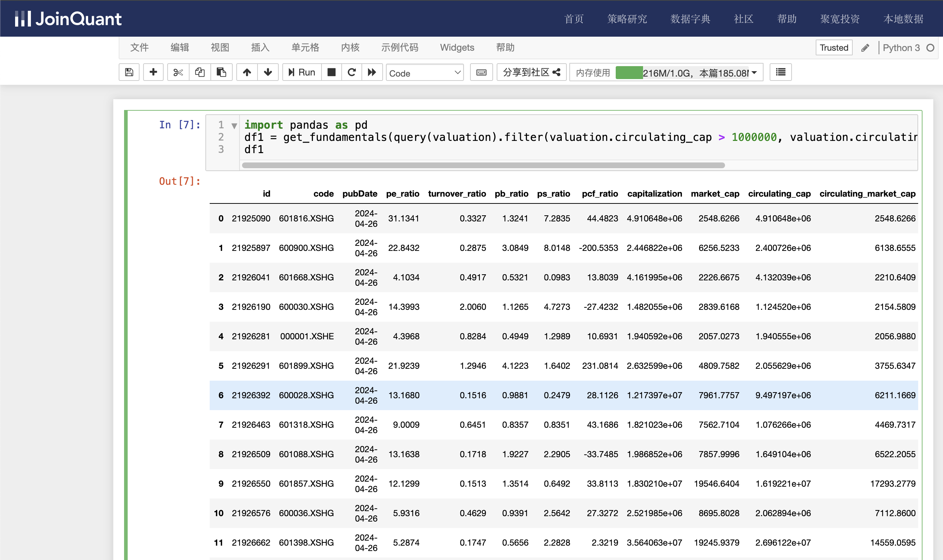Expand the memory usage dropdown
The image size is (943, 560).
pos(754,73)
